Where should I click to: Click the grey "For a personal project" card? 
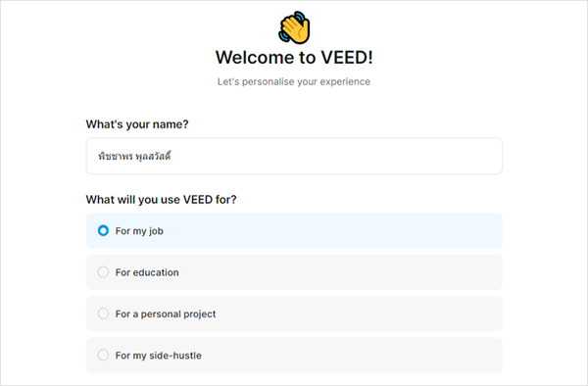coord(294,314)
